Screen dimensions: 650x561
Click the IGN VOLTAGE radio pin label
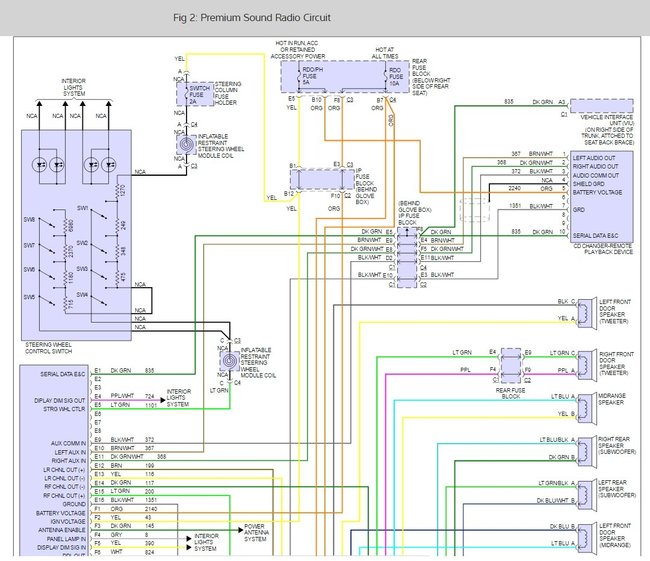[x=68, y=522]
